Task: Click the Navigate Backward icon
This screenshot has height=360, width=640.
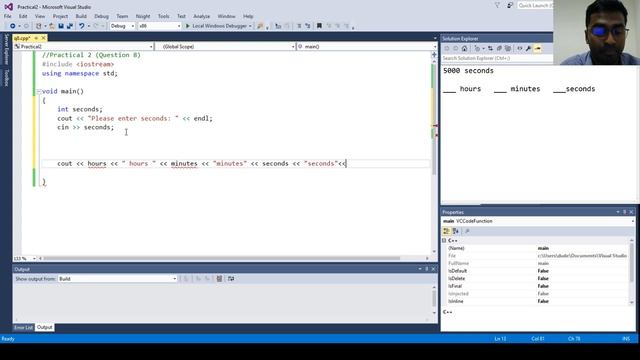Action: [x=13, y=26]
